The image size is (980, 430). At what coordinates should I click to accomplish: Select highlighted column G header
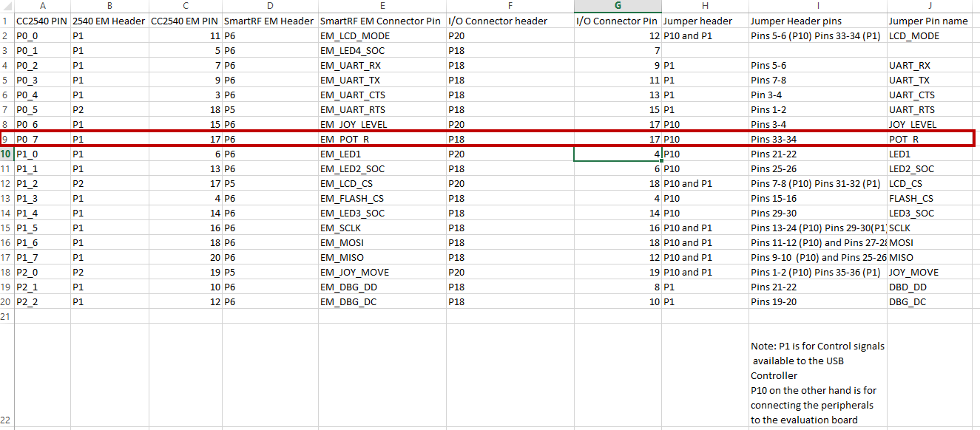pyautogui.click(x=618, y=6)
